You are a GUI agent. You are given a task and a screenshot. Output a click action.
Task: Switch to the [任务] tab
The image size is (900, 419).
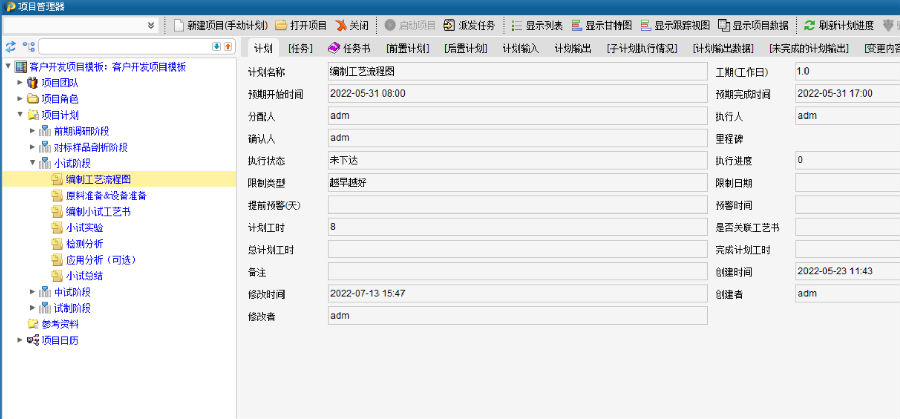coord(301,49)
